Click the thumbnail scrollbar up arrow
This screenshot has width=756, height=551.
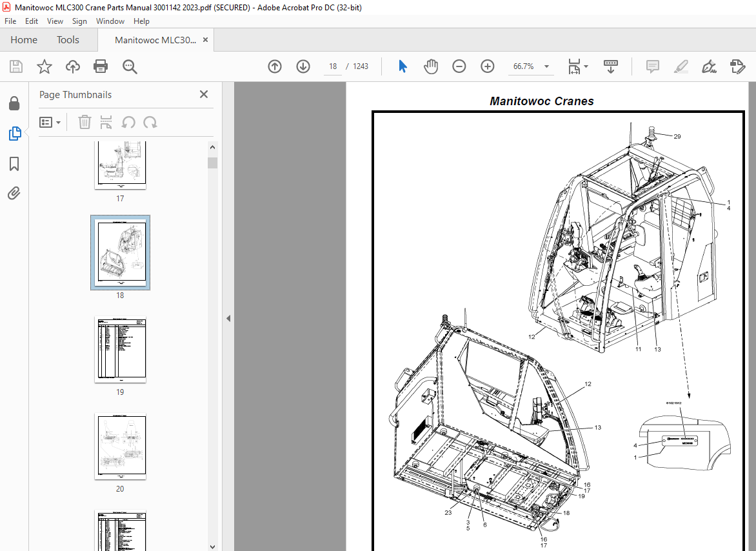213,147
